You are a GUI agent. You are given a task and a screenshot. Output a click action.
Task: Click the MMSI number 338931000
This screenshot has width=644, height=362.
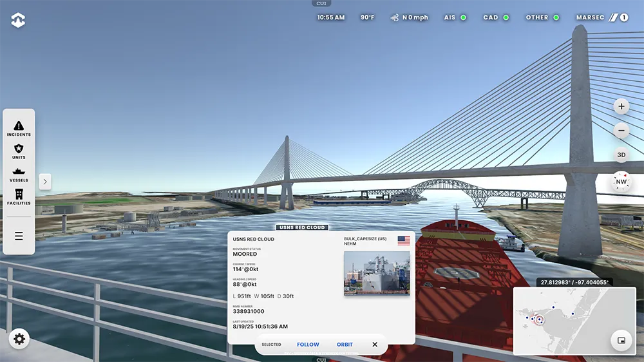click(x=249, y=311)
